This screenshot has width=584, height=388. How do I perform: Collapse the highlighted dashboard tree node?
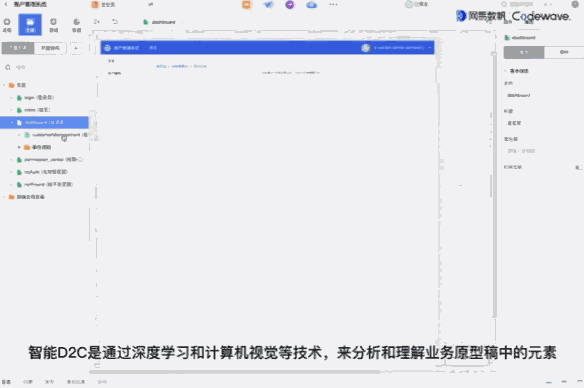click(x=12, y=123)
